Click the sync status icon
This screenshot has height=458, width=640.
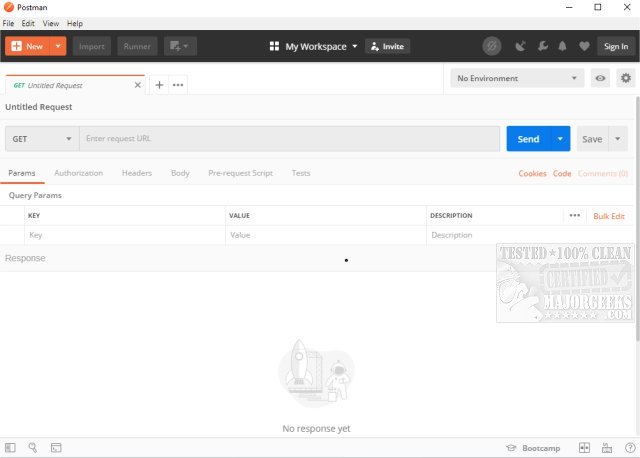click(x=492, y=47)
